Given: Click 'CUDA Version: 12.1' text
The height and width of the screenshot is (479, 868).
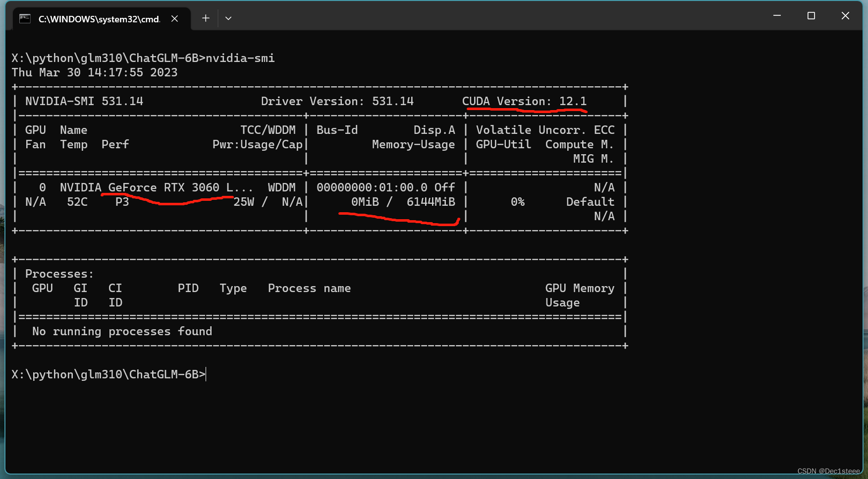Looking at the screenshot, I should 525,101.
